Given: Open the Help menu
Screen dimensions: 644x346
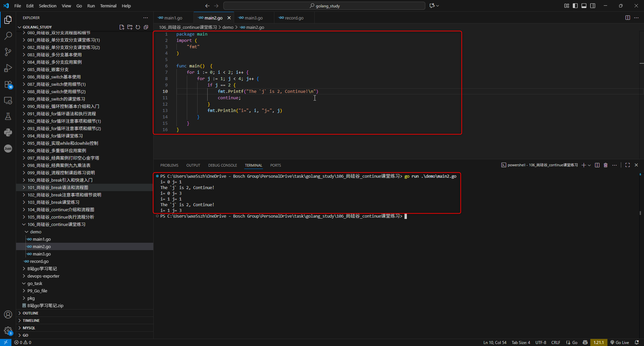Looking at the screenshot, I should [126, 6].
